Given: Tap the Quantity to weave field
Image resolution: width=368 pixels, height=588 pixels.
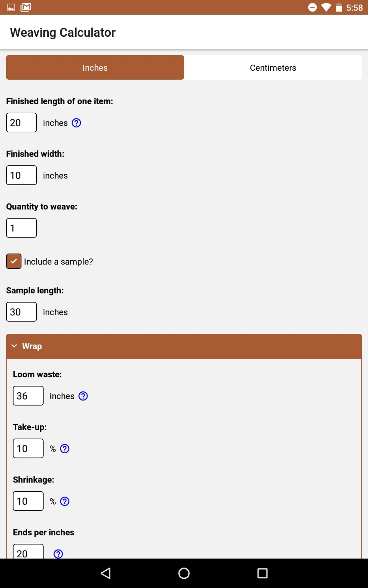Looking at the screenshot, I should tap(21, 228).
